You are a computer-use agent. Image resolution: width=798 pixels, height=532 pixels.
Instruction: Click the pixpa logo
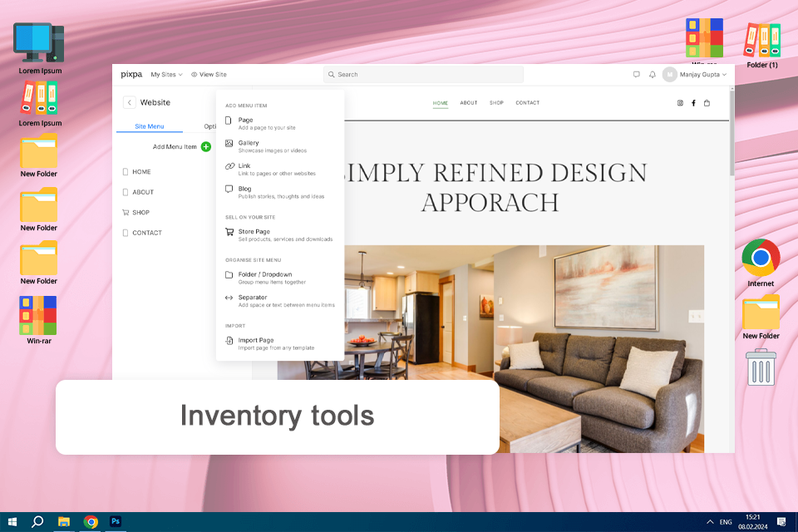tap(131, 74)
